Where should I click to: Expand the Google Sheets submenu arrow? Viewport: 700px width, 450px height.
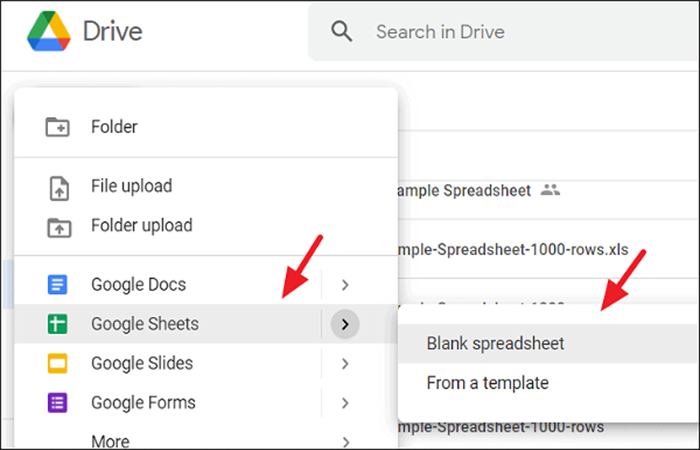345,324
